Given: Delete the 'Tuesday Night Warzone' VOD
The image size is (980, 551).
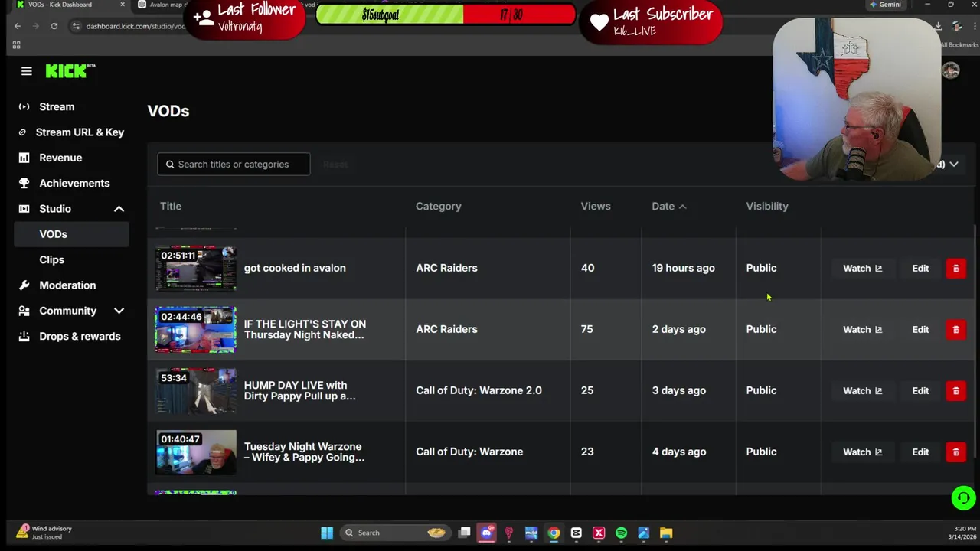Looking at the screenshot, I should [955, 452].
